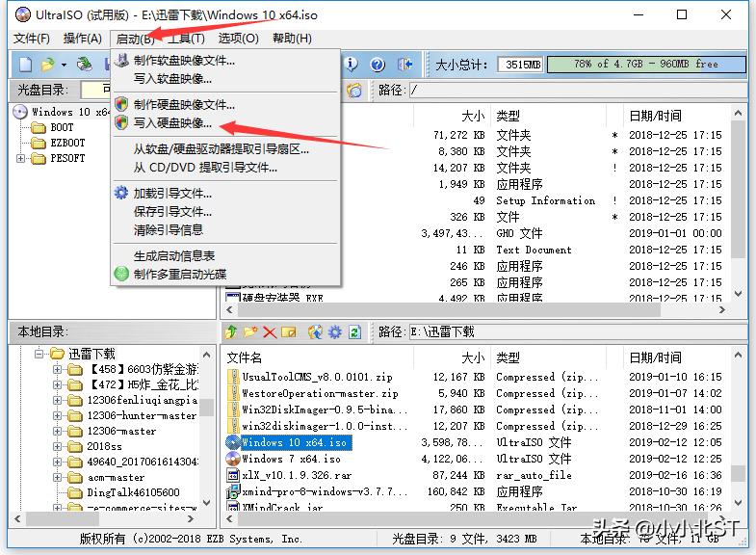
Task: Click the blue gear icon in local toolbar
Action: tap(334, 331)
